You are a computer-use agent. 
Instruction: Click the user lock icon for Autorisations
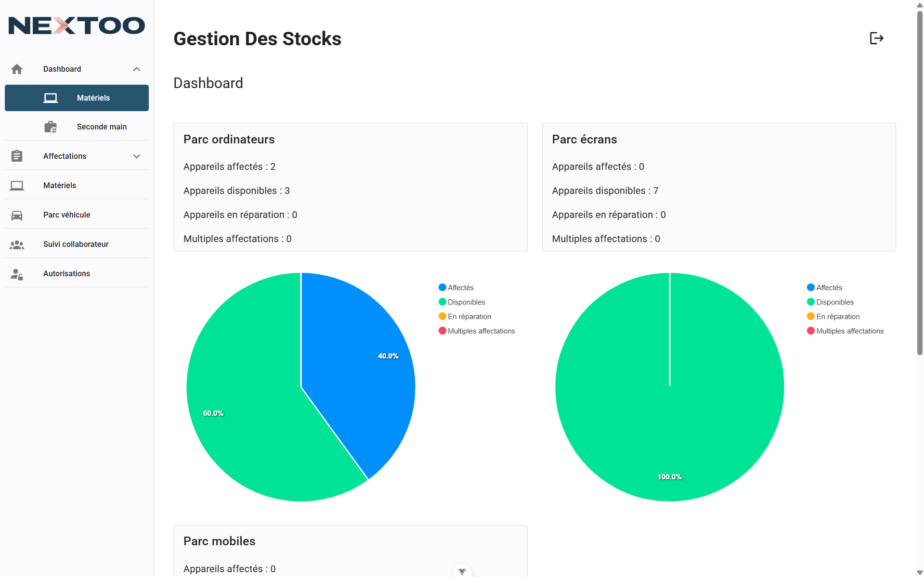click(x=17, y=274)
